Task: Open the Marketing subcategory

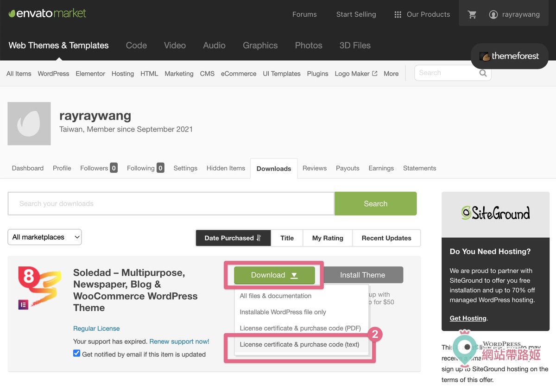Action: click(179, 74)
